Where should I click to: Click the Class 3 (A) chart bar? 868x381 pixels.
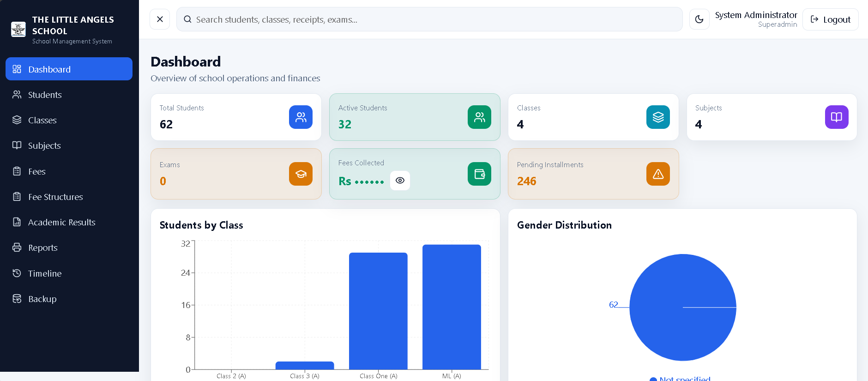click(305, 365)
